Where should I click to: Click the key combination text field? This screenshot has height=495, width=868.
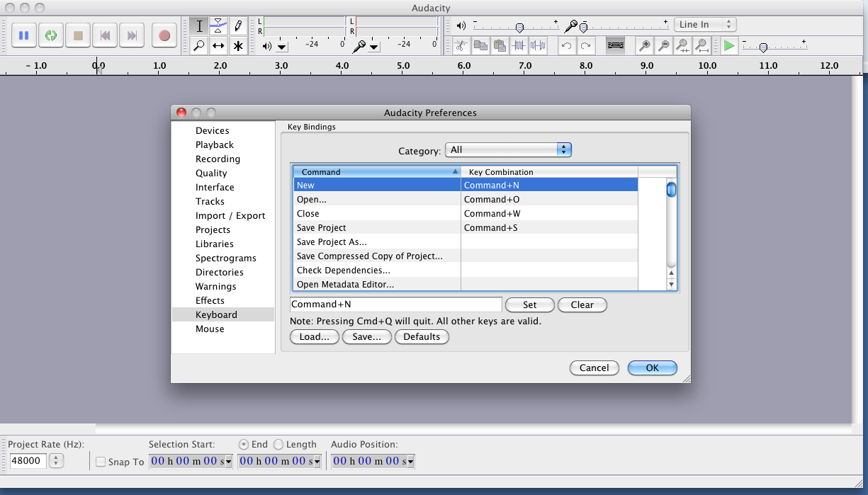pyautogui.click(x=395, y=305)
